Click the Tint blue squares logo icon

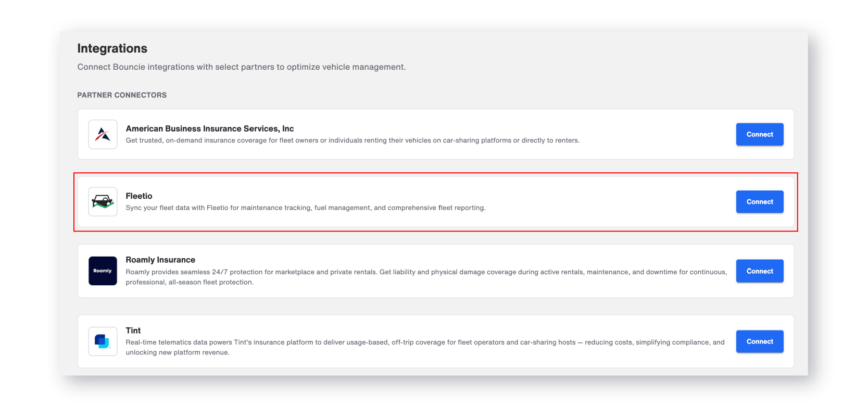click(x=103, y=341)
